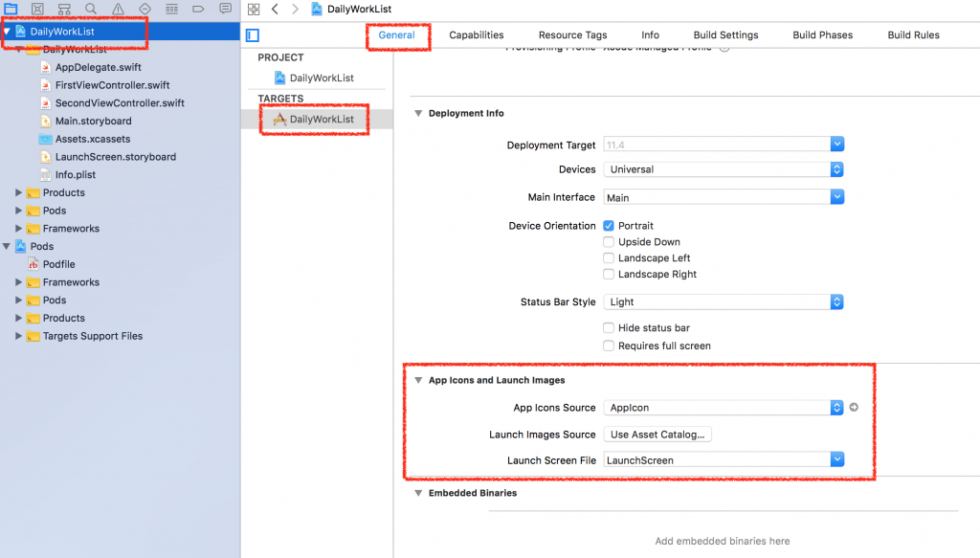Click the Main Interface text field
This screenshot has height=558, width=980.
(x=717, y=197)
